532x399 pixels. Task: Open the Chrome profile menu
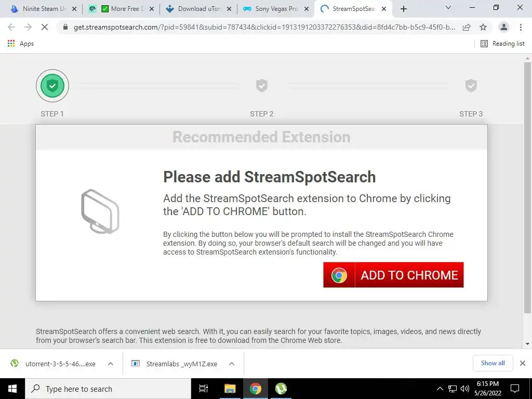(504, 27)
